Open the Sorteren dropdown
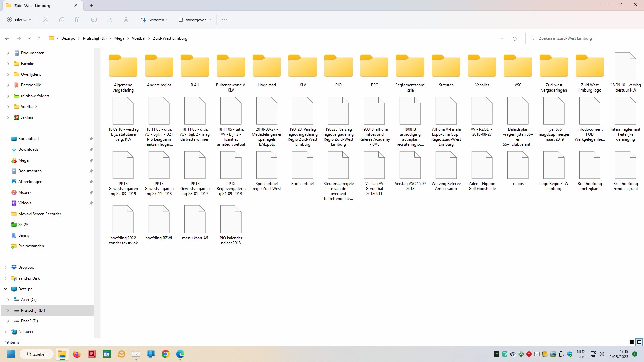 click(155, 20)
